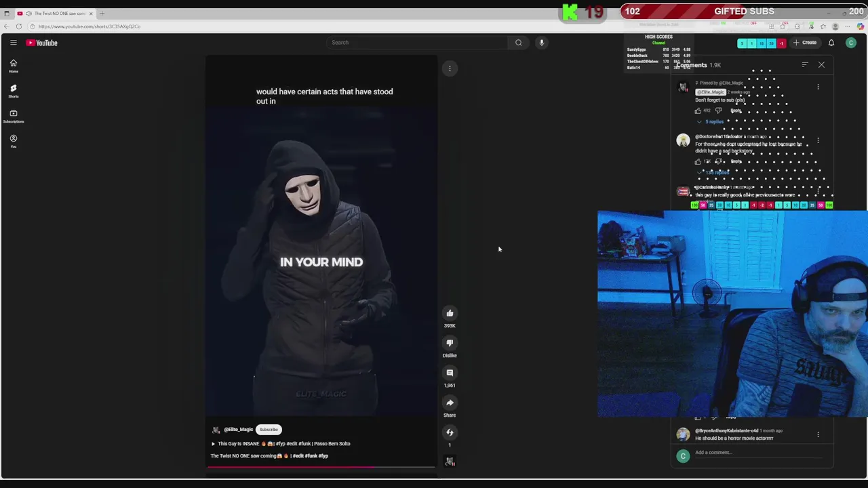Like the pinned 'Don't forget to sub' comment
This screenshot has width=868, height=488.
tap(698, 110)
